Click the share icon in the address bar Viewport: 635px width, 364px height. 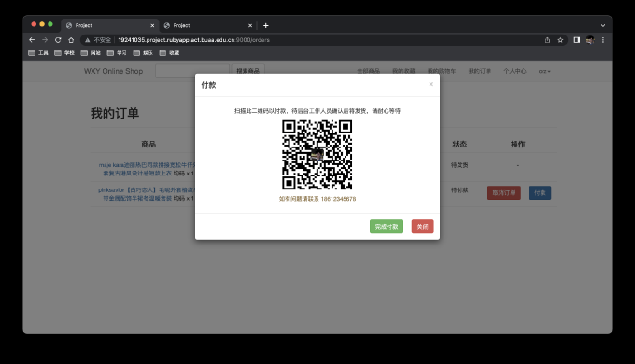pyautogui.click(x=547, y=40)
